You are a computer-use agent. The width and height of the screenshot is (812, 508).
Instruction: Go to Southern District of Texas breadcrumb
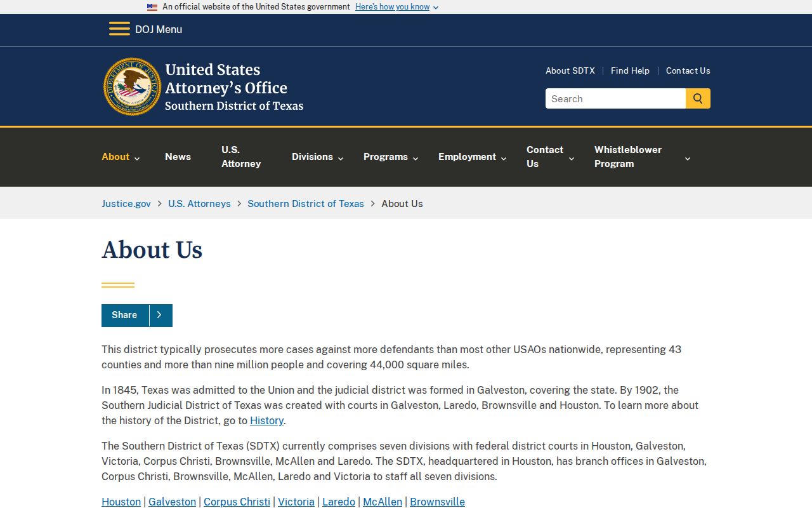pos(306,204)
